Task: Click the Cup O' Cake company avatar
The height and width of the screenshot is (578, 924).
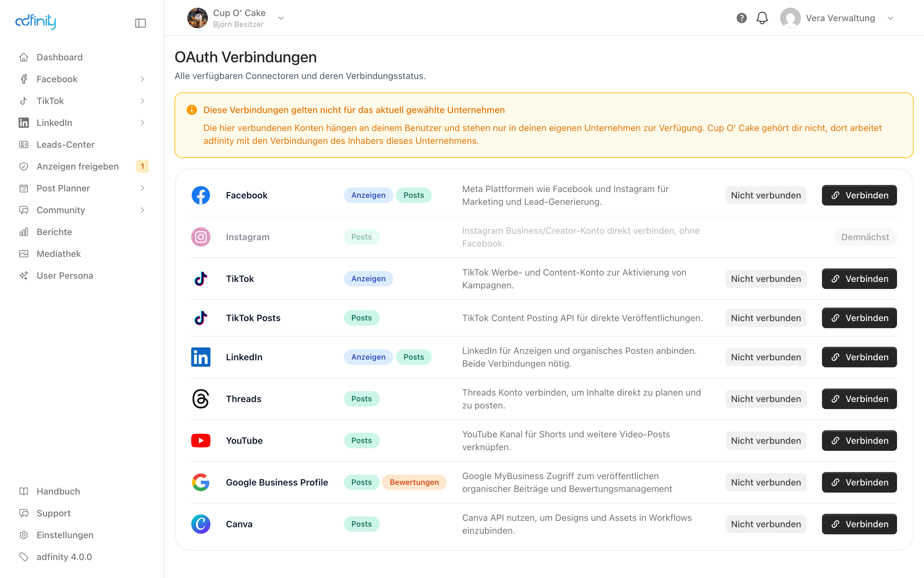Action: [x=197, y=18]
